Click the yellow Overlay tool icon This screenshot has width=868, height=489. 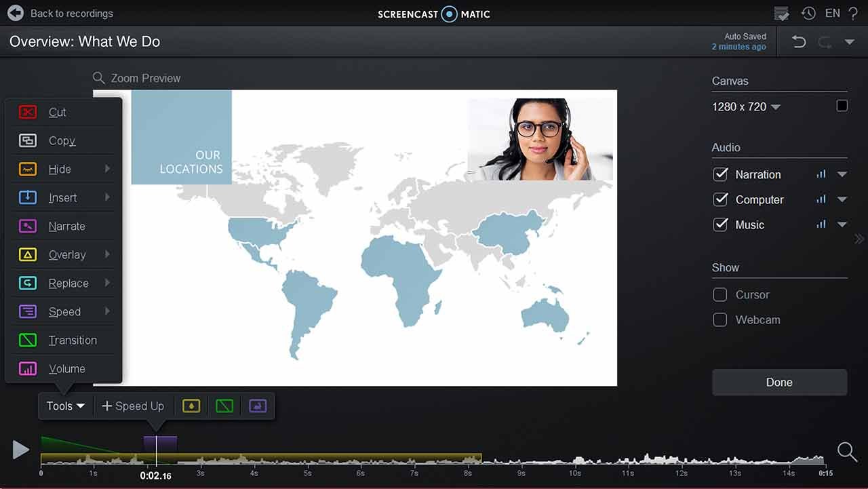click(28, 255)
